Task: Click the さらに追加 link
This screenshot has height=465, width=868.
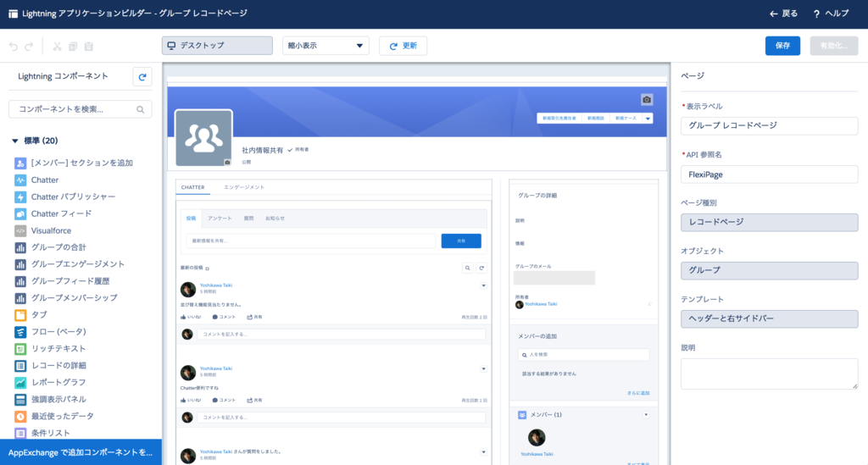Action: [638, 393]
